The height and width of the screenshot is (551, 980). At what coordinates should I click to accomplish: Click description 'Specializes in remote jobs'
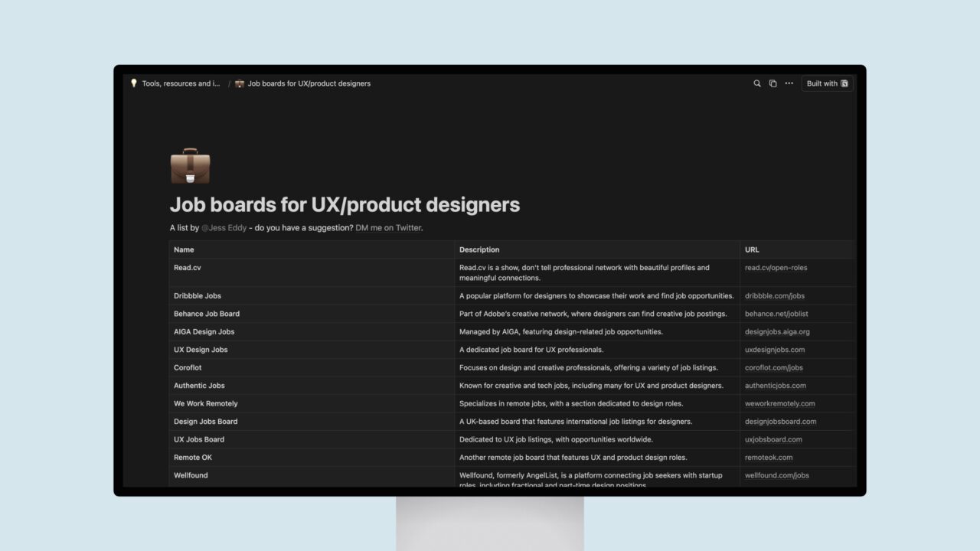pyautogui.click(x=571, y=404)
